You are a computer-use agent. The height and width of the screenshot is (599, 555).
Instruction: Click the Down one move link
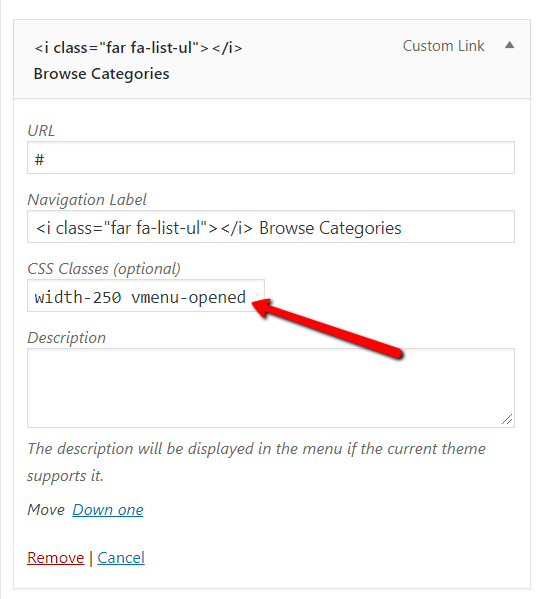click(108, 510)
